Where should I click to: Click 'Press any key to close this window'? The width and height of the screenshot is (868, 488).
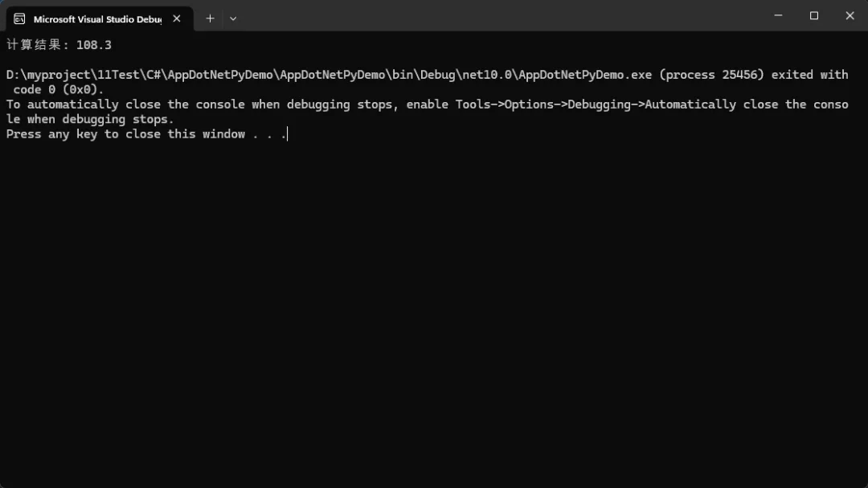pyautogui.click(x=125, y=134)
